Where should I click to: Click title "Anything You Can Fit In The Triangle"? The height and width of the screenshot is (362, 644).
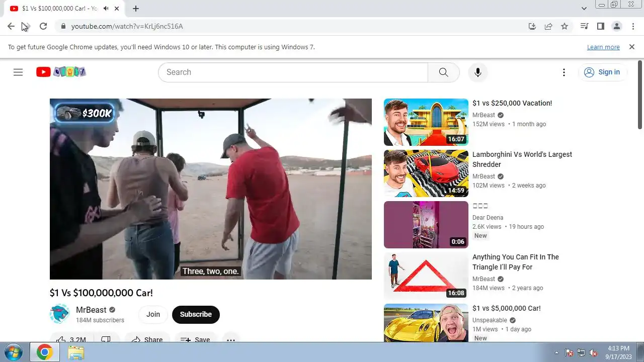[516, 262]
